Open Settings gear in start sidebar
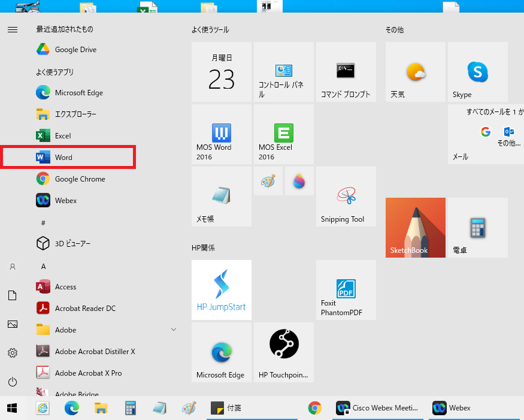This screenshot has width=524, height=420. click(x=13, y=353)
